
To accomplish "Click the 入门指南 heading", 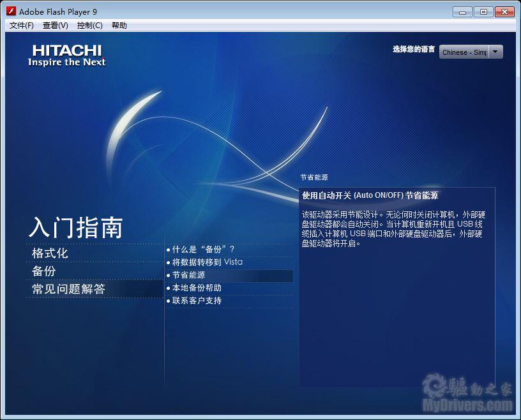I will tap(75, 228).
